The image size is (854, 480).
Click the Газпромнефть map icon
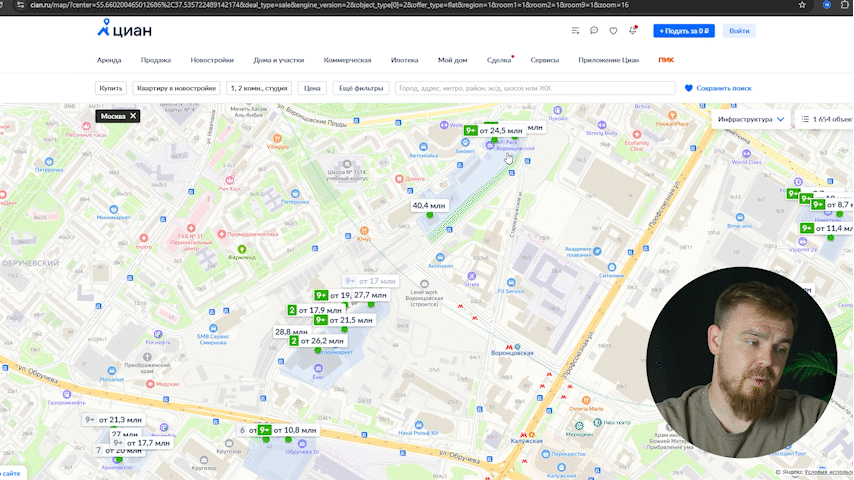click(66, 394)
